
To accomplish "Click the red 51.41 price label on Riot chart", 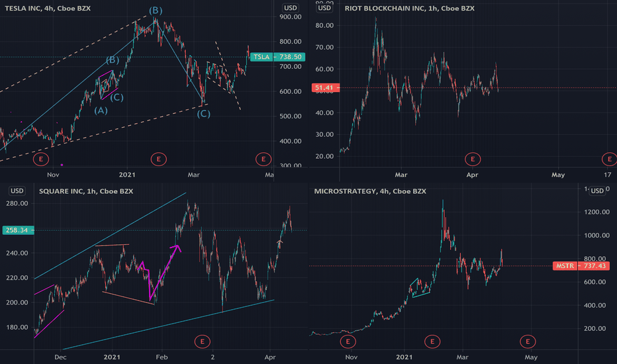I will tap(326, 88).
